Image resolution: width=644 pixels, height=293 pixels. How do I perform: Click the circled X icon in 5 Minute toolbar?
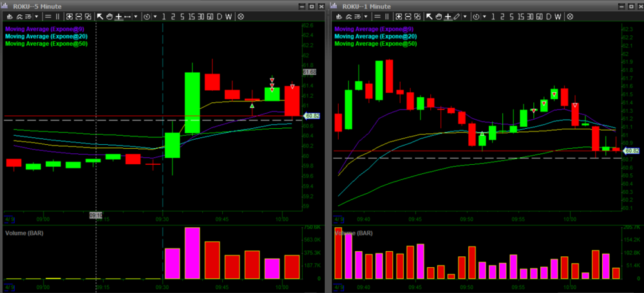[x=240, y=16]
